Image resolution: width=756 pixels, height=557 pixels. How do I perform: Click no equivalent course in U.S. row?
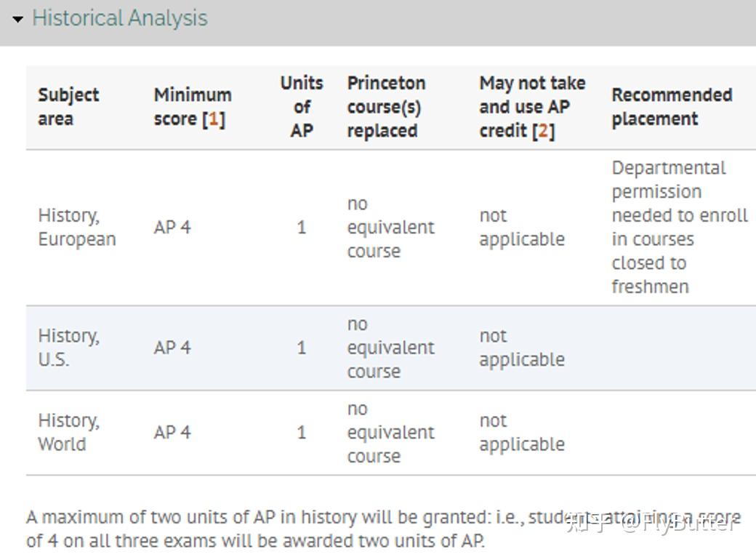click(390, 348)
